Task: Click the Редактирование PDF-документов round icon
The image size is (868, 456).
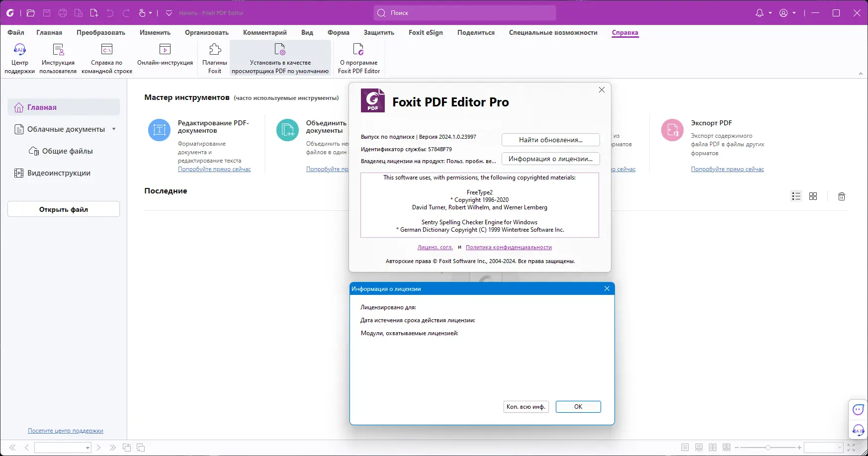Action: click(x=160, y=130)
